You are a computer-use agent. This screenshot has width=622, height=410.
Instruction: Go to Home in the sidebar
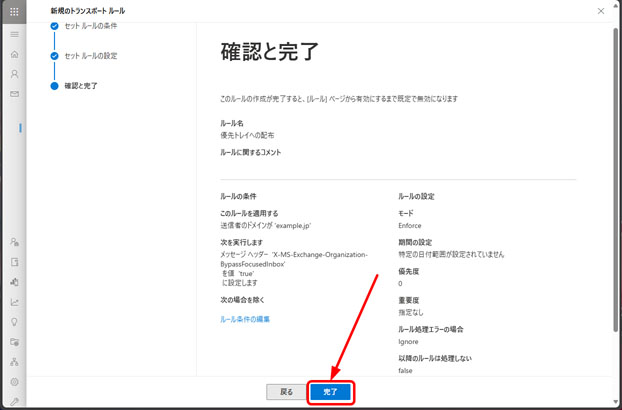(14, 54)
